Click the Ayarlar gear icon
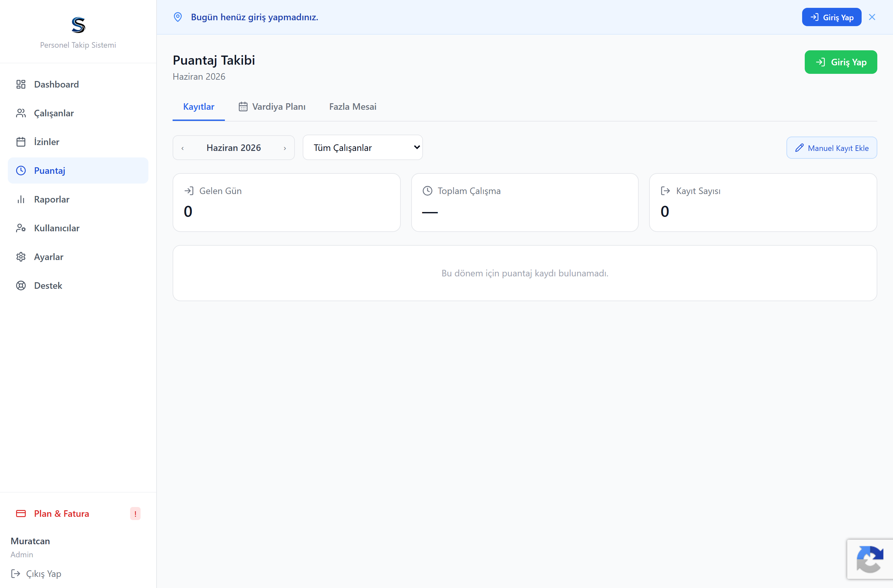 [x=21, y=257]
